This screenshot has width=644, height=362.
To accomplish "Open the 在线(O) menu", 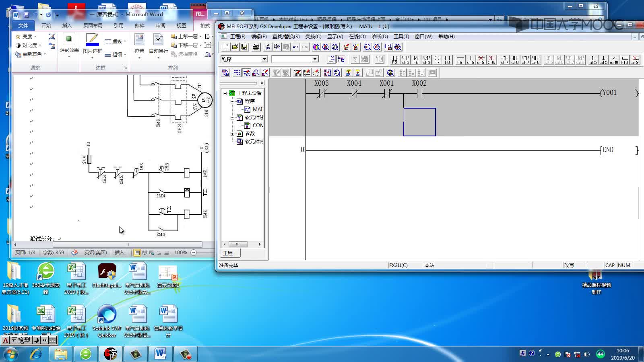I will 357,37.
